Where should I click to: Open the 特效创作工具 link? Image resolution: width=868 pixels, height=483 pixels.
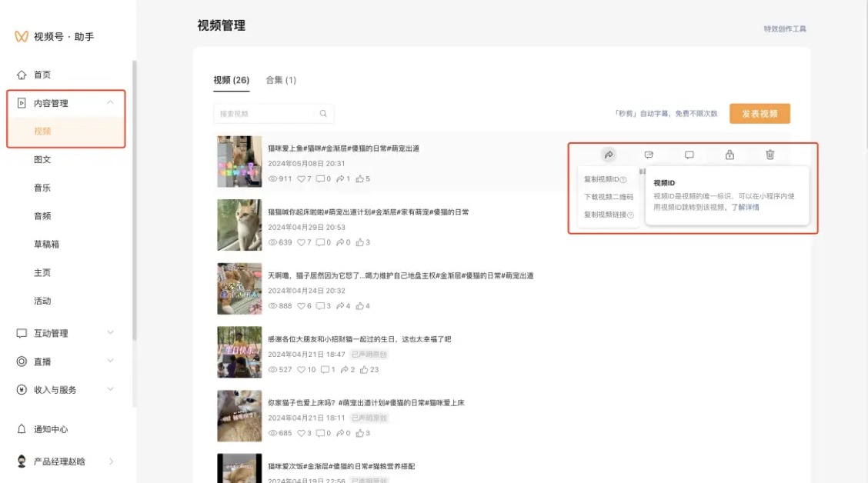[785, 28]
